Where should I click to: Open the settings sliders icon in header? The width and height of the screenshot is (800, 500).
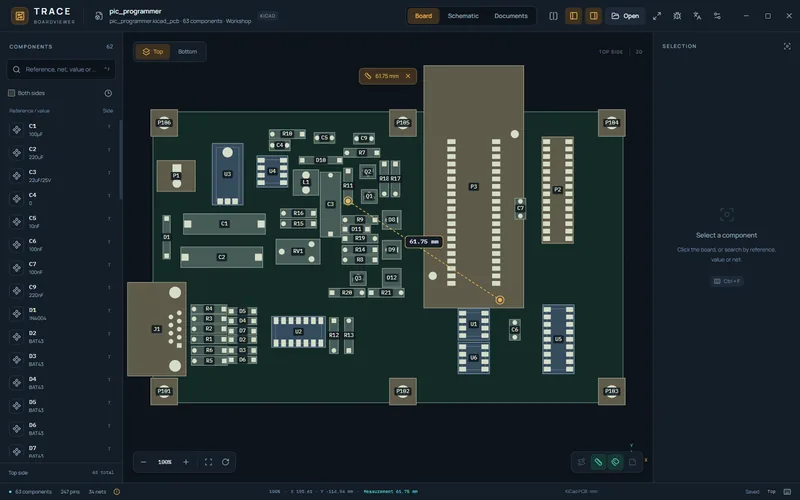pyautogui.click(x=717, y=16)
